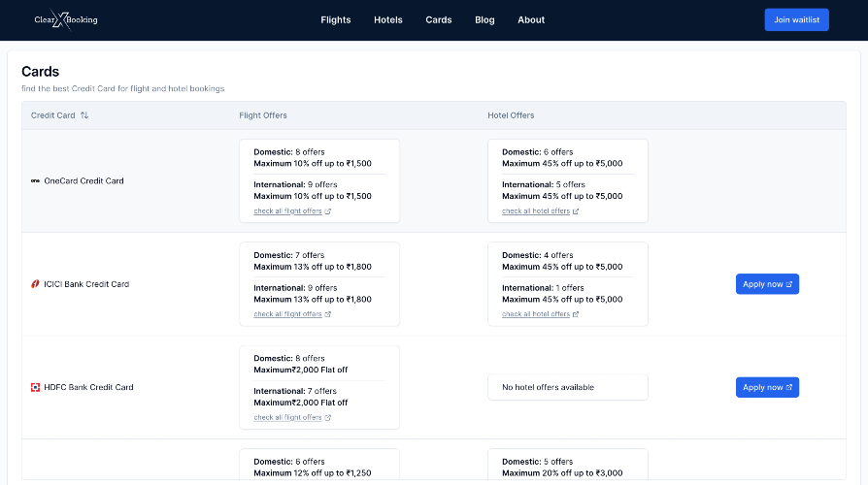The width and height of the screenshot is (868, 485).
Task: Click 'Maximum 20% off up to ₹3,000' text
Action: [562, 472]
